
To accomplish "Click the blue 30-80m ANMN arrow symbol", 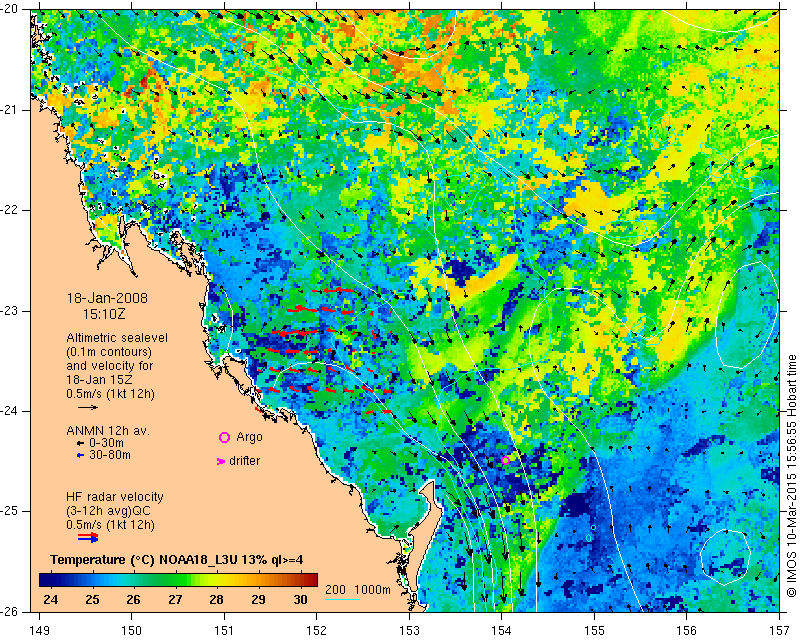I will pyautogui.click(x=80, y=455).
